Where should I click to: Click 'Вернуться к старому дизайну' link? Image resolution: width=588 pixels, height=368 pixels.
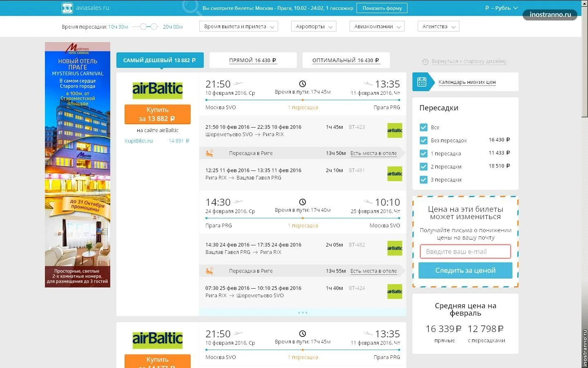(469, 61)
